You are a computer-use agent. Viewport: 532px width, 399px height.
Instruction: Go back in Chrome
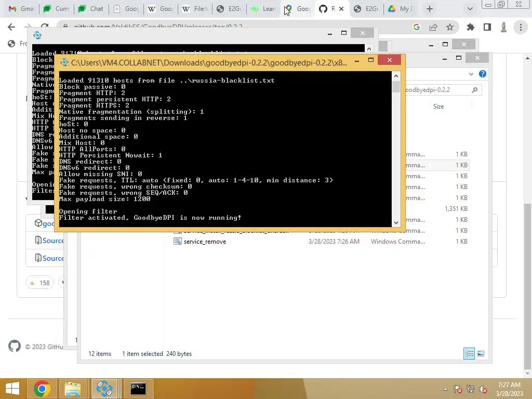[11, 27]
